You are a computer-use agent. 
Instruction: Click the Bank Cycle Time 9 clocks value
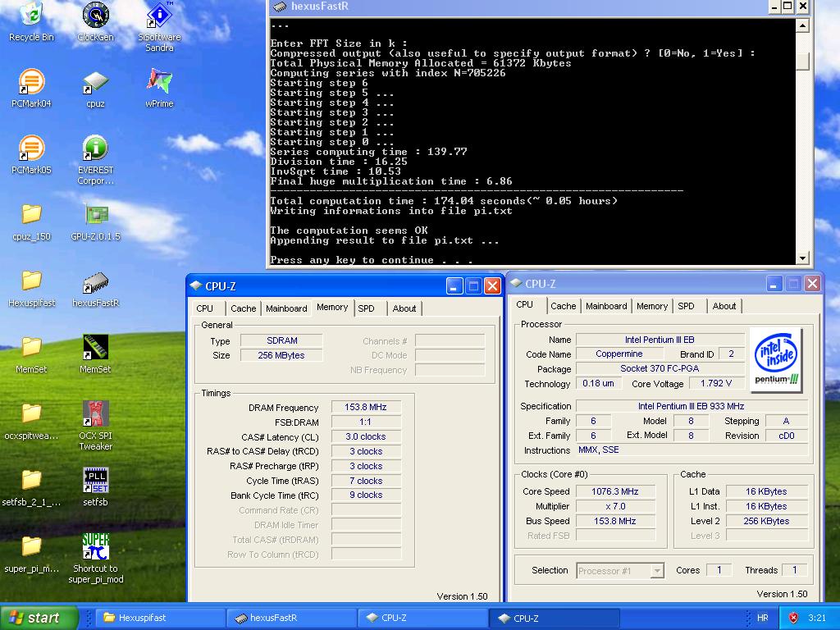coord(366,495)
